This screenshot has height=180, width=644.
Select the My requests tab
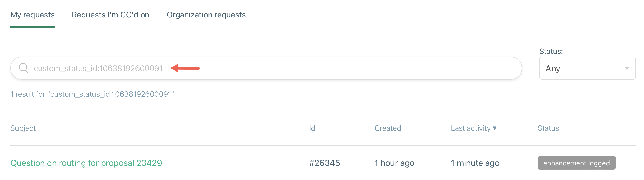point(32,15)
